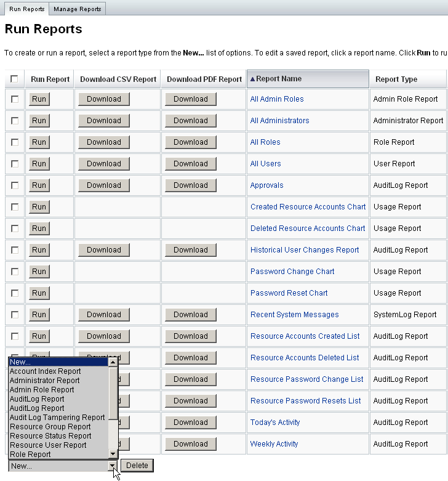Open Historical User Changes Report link

[x=305, y=250]
